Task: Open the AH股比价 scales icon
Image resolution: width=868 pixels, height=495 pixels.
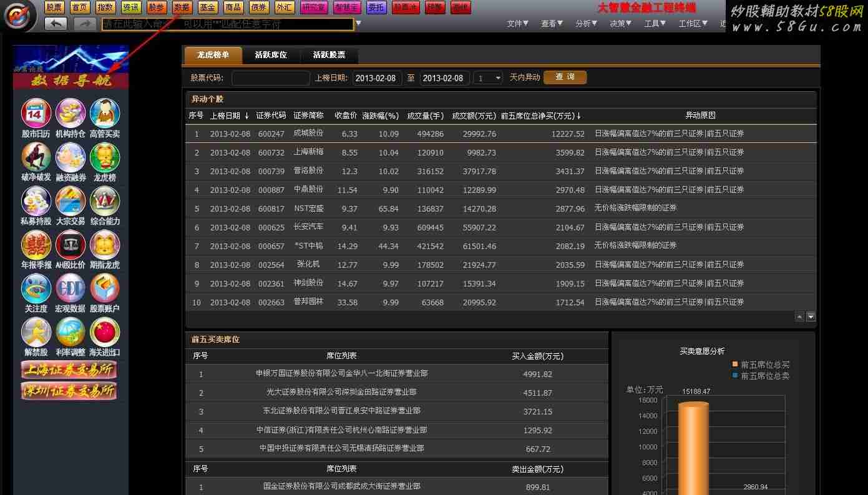Action: point(71,245)
